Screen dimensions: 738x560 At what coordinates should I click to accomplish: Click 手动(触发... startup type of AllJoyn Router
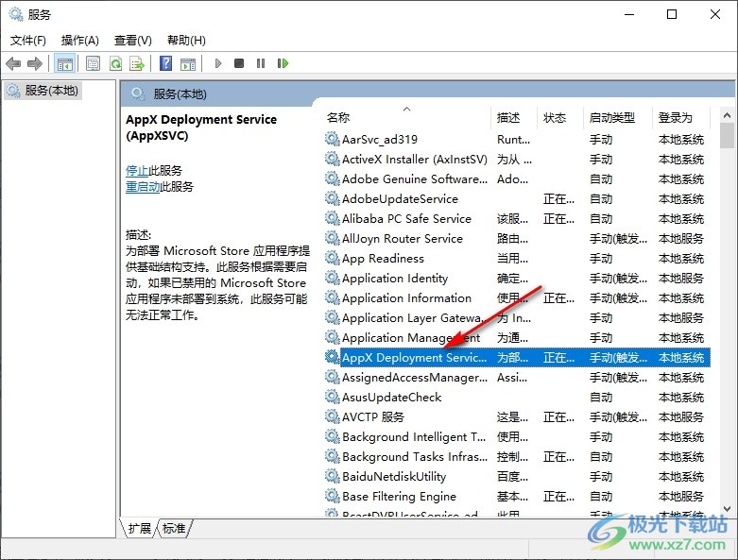click(618, 238)
